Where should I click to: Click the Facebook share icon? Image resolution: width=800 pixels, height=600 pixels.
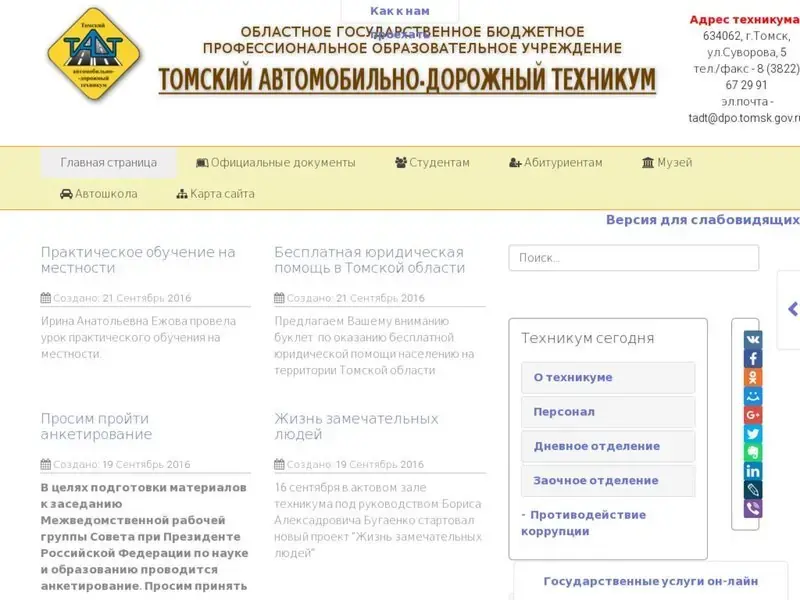[752, 358]
